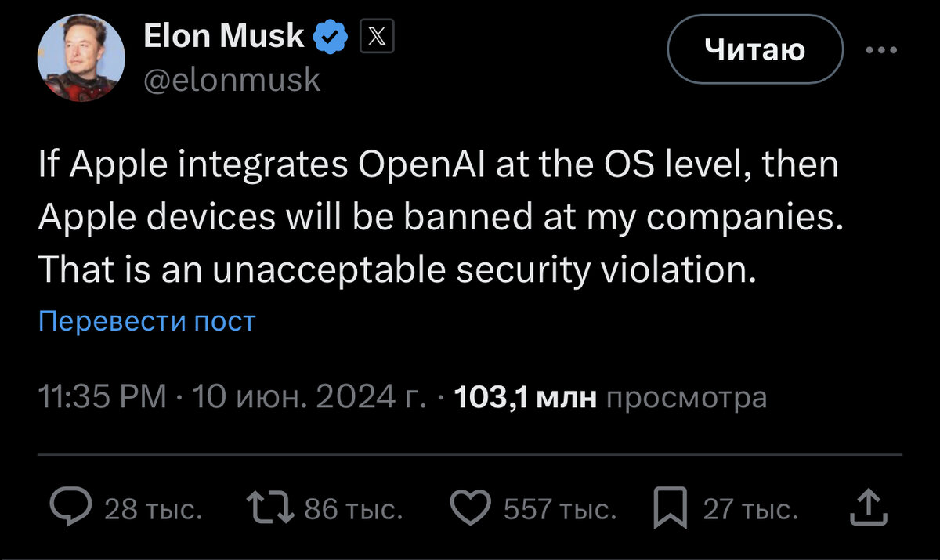Viewport: 940px width, 560px height.
Task: Click the 27 тыс. bookmarks count
Action: click(x=750, y=511)
